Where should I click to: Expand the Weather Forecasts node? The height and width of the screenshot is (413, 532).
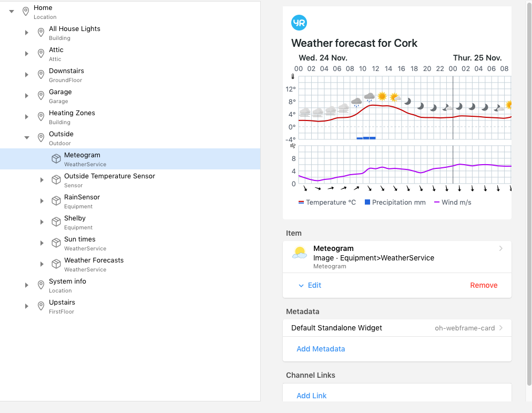click(x=42, y=264)
